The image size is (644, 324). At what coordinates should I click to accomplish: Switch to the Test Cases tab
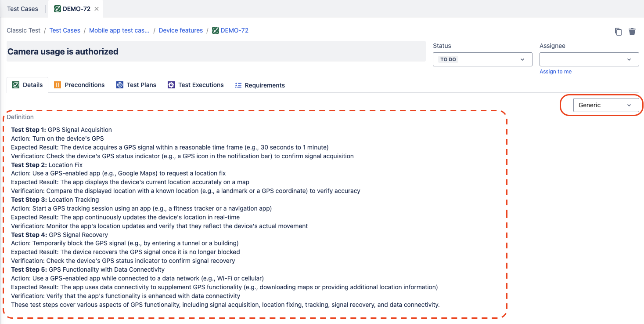click(22, 9)
